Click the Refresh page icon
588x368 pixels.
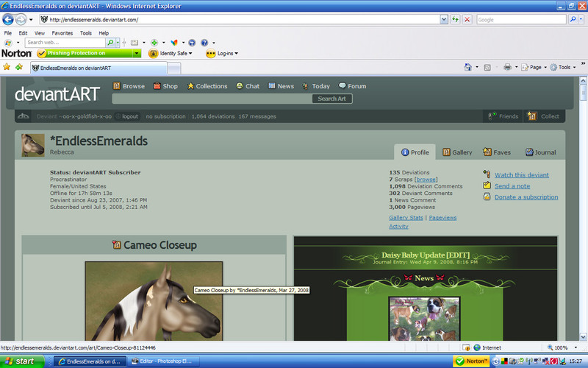[x=455, y=20]
